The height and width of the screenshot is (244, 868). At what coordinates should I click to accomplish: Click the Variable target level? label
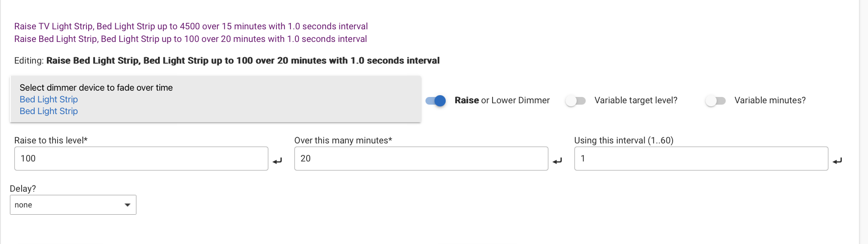pos(636,100)
